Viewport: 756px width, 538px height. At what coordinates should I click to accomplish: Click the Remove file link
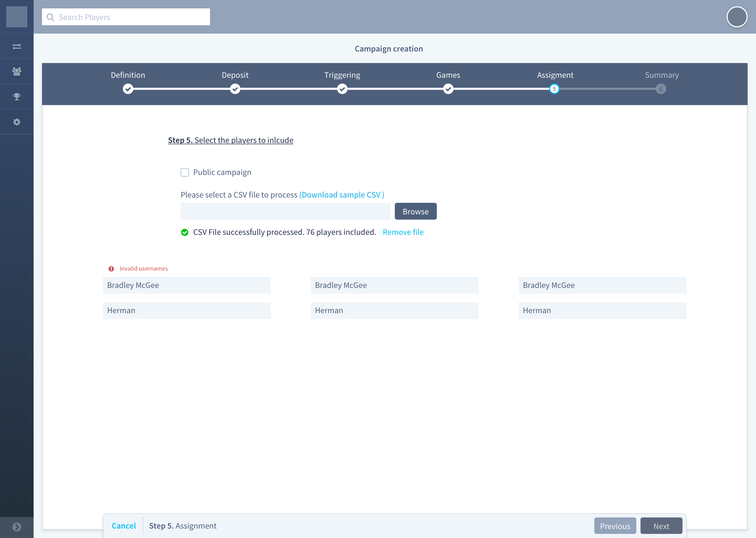pos(403,232)
